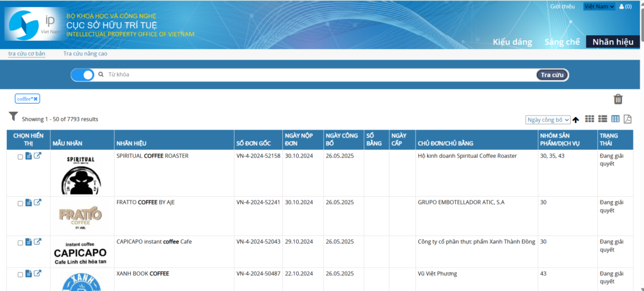Switch to table view icon

click(615, 119)
